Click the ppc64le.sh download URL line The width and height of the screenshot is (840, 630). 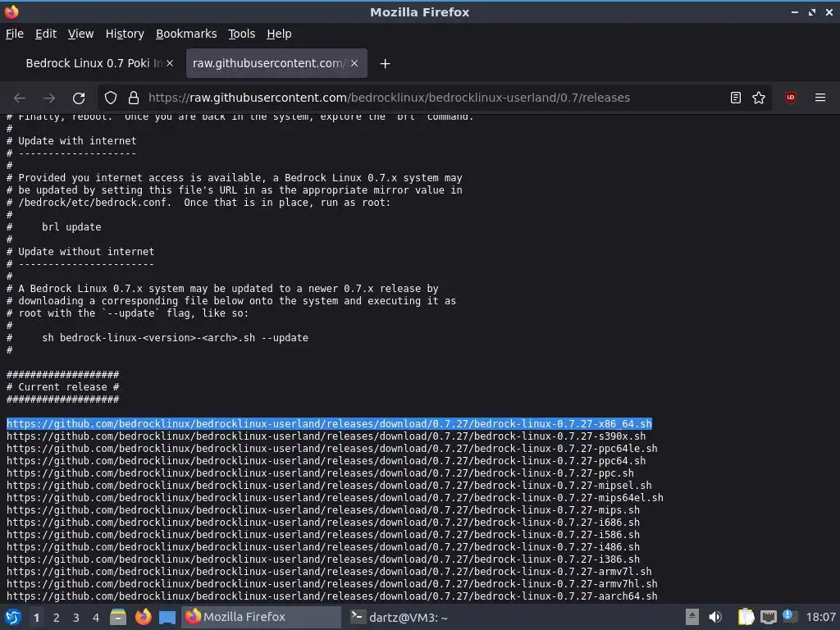pyautogui.click(x=331, y=449)
